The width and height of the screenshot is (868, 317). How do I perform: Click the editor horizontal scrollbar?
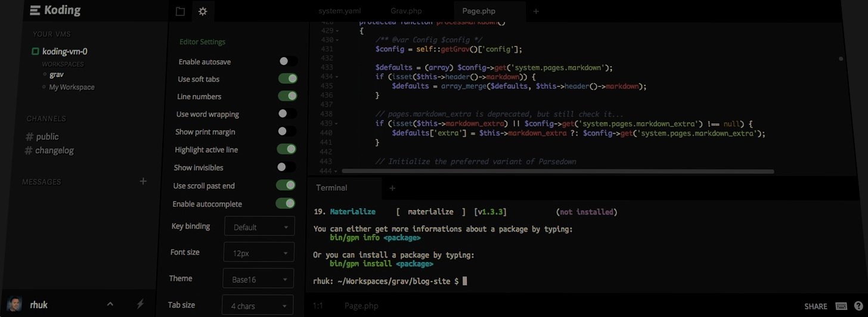pyautogui.click(x=557, y=172)
